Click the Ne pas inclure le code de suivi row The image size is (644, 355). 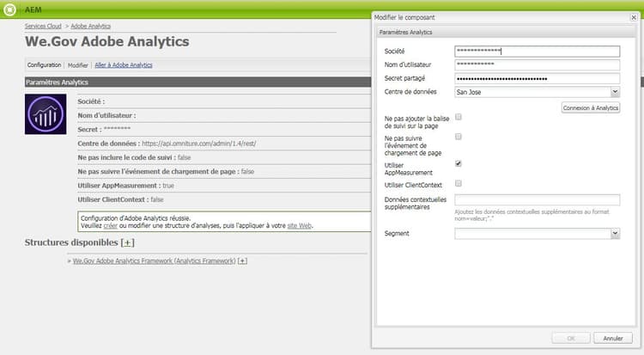pyautogui.click(x=224, y=157)
